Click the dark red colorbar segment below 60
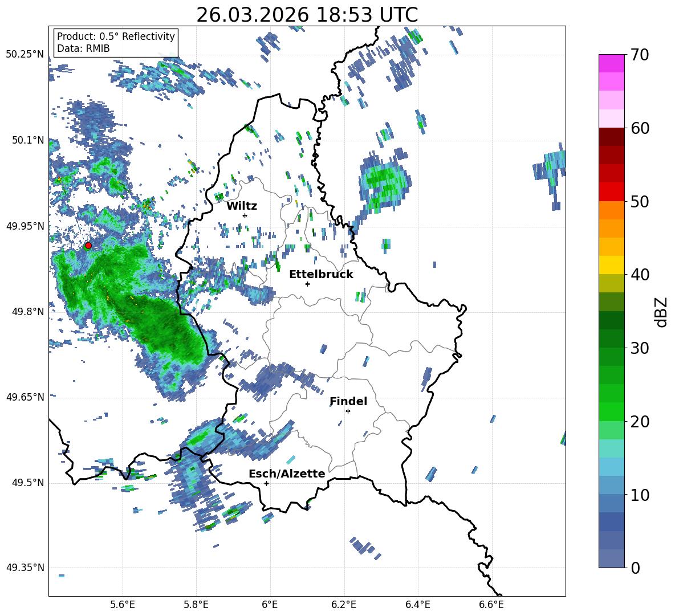Screen dimensions: 675x616 pyautogui.click(x=611, y=137)
